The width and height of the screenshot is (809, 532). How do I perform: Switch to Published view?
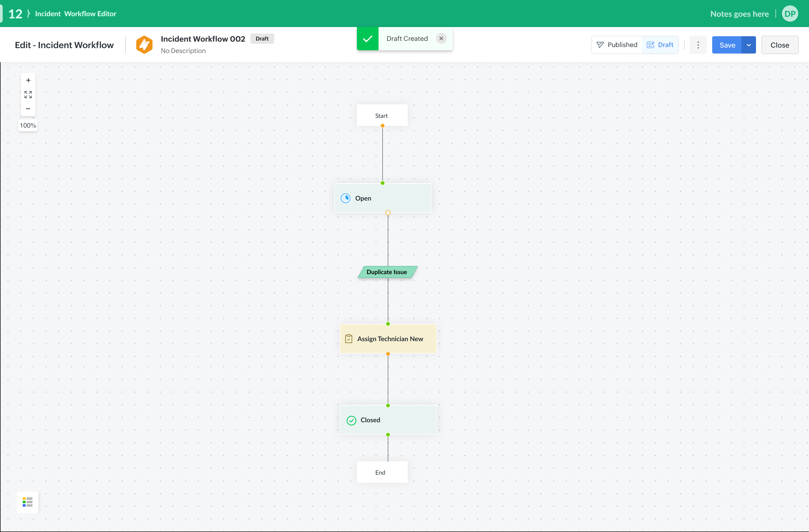coord(617,45)
